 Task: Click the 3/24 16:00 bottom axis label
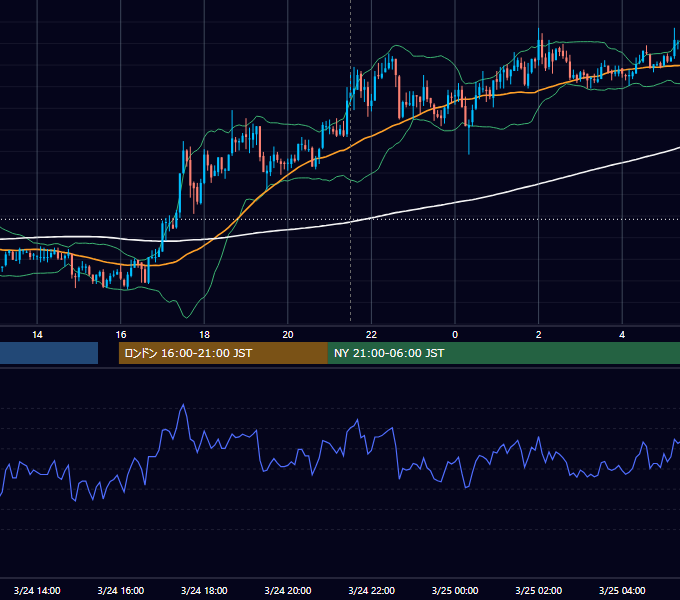(x=121, y=590)
